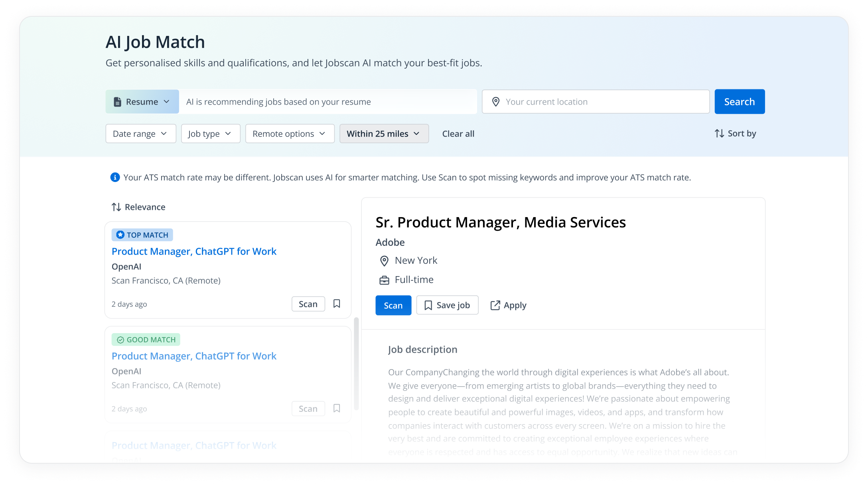Click the GOOD MATCH badge label
Screen dimensions: 868x486
click(x=146, y=340)
